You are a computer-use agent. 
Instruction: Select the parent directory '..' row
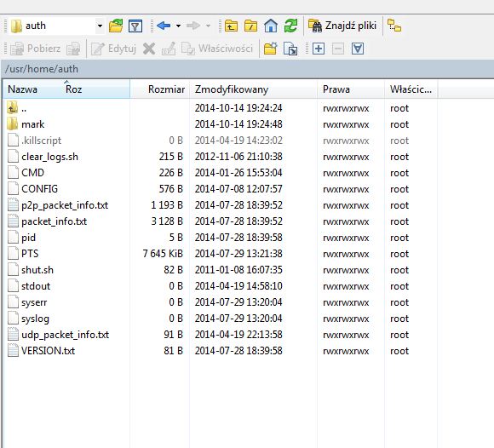pyautogui.click(x=221, y=108)
